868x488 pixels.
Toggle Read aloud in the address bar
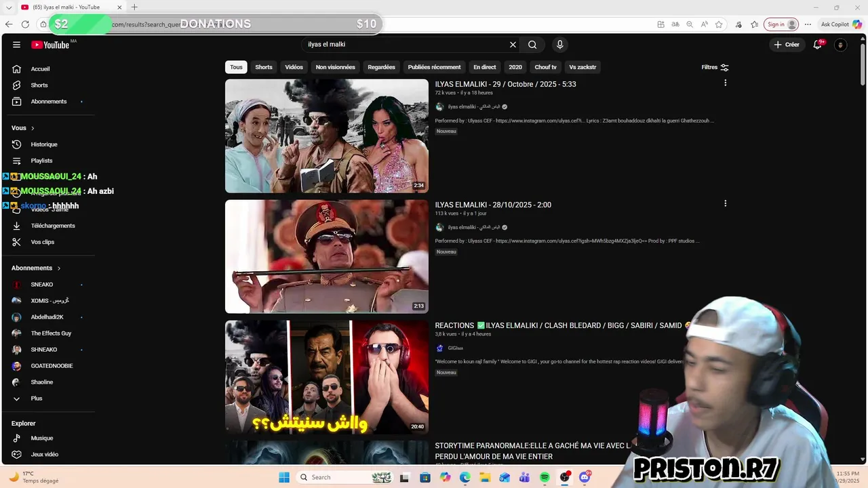704,24
